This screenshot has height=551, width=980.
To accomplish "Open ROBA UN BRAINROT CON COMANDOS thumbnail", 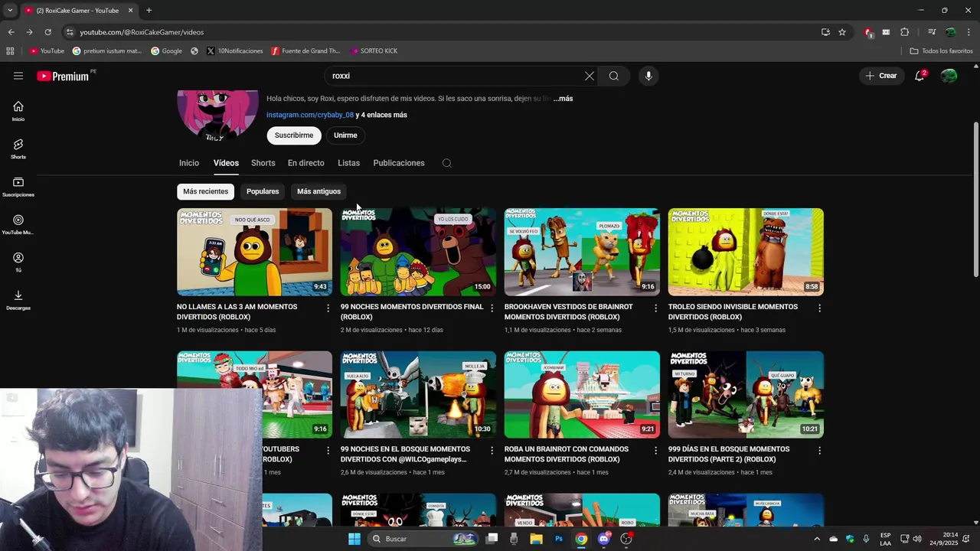I will click(x=582, y=394).
